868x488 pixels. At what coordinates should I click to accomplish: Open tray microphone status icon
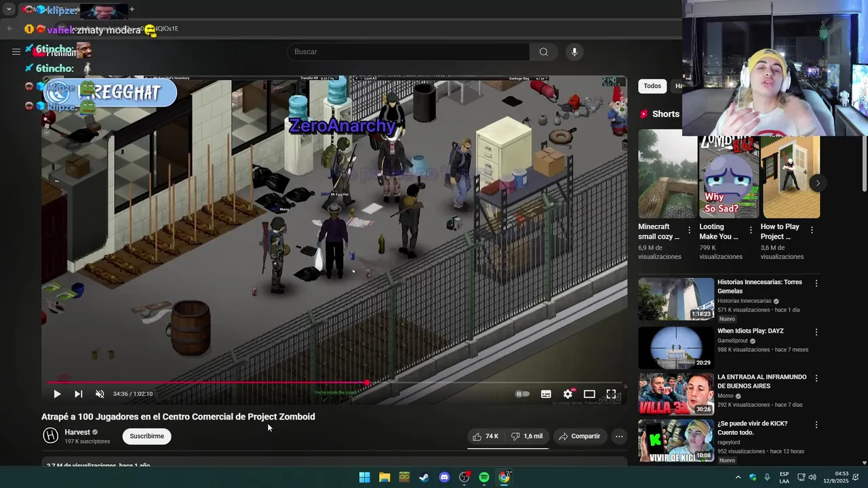pos(767,477)
